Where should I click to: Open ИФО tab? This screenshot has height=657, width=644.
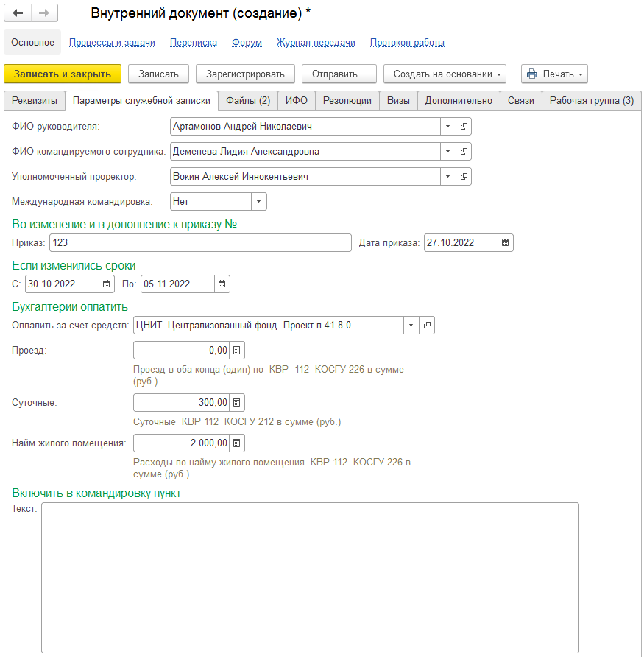(x=297, y=101)
